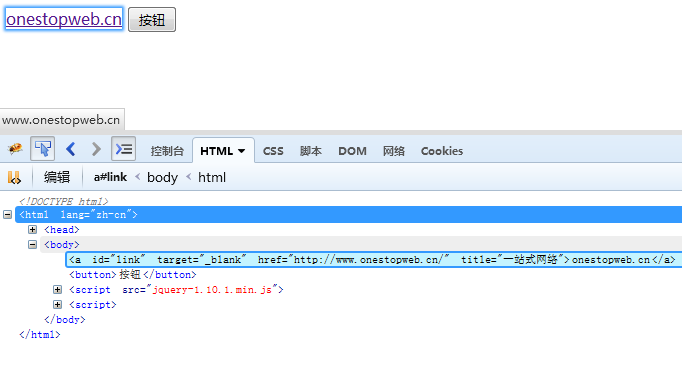The image size is (682, 387).
Task: Select the <head> tag text
Action: (62, 230)
